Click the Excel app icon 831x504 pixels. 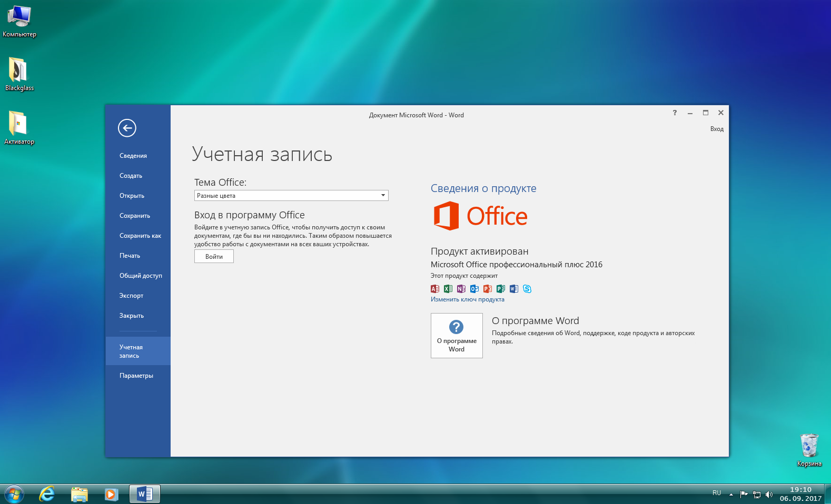coord(448,289)
